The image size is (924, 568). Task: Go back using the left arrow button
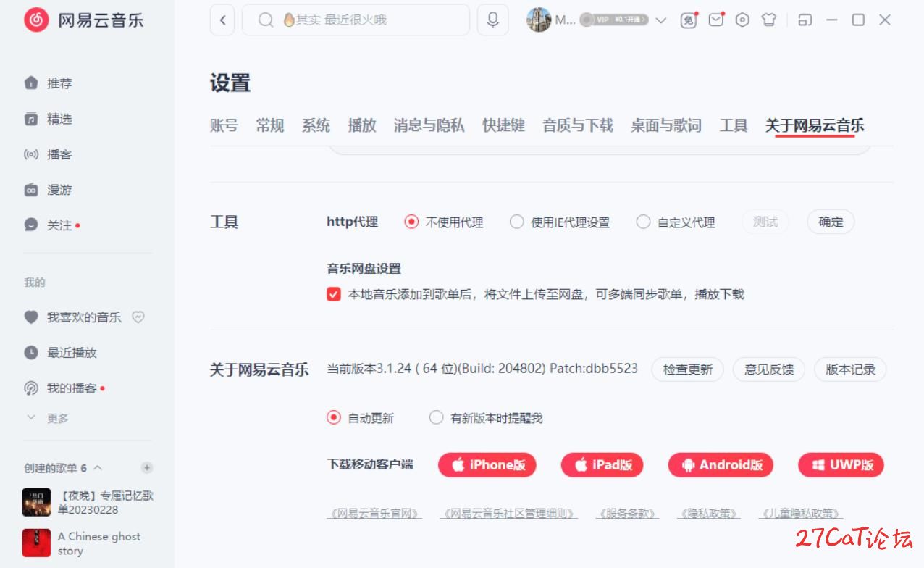pyautogui.click(x=222, y=20)
